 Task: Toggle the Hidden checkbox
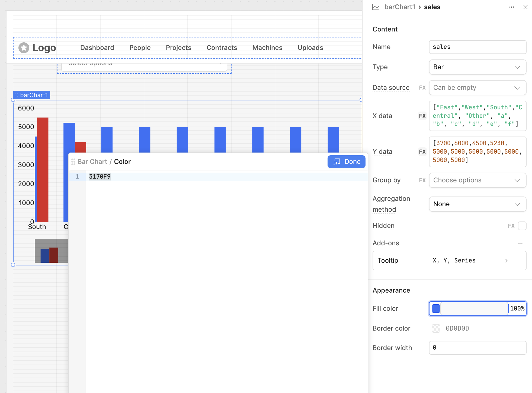point(522,226)
